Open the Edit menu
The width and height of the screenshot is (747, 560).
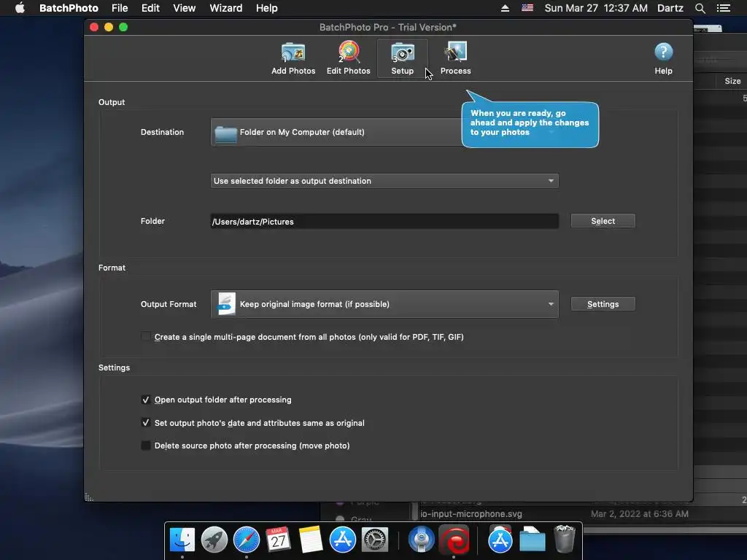[x=150, y=8]
